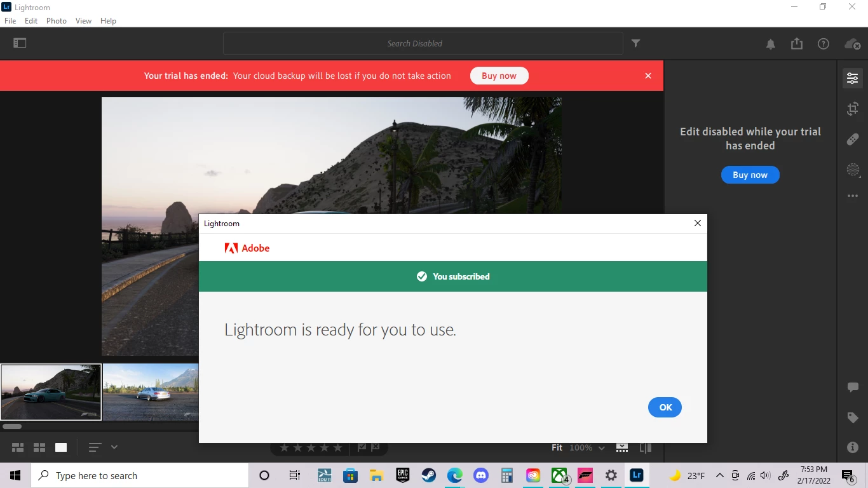868x488 pixels.
Task: Open Steam from the taskbar
Action: click(x=429, y=475)
